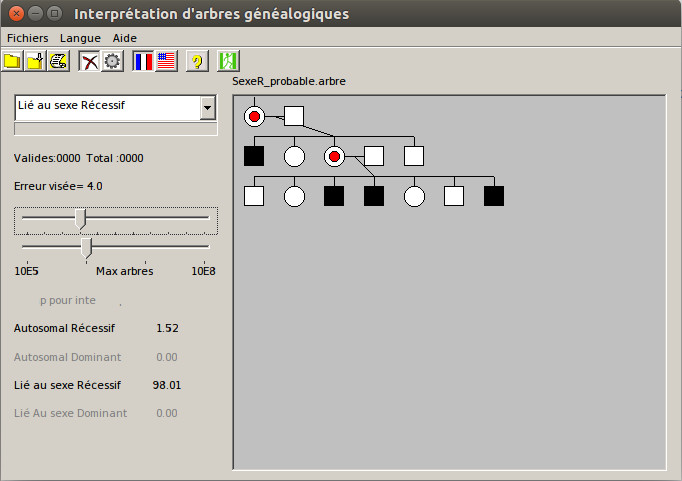Click the scroll document toolbar icon
This screenshot has height=481, width=682.
point(58,61)
